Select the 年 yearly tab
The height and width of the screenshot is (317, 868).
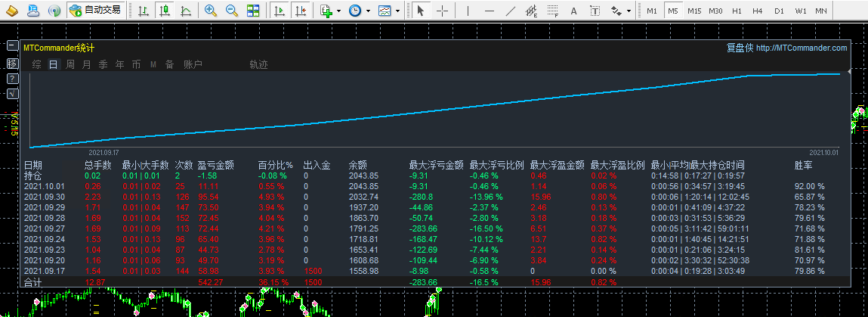point(119,65)
